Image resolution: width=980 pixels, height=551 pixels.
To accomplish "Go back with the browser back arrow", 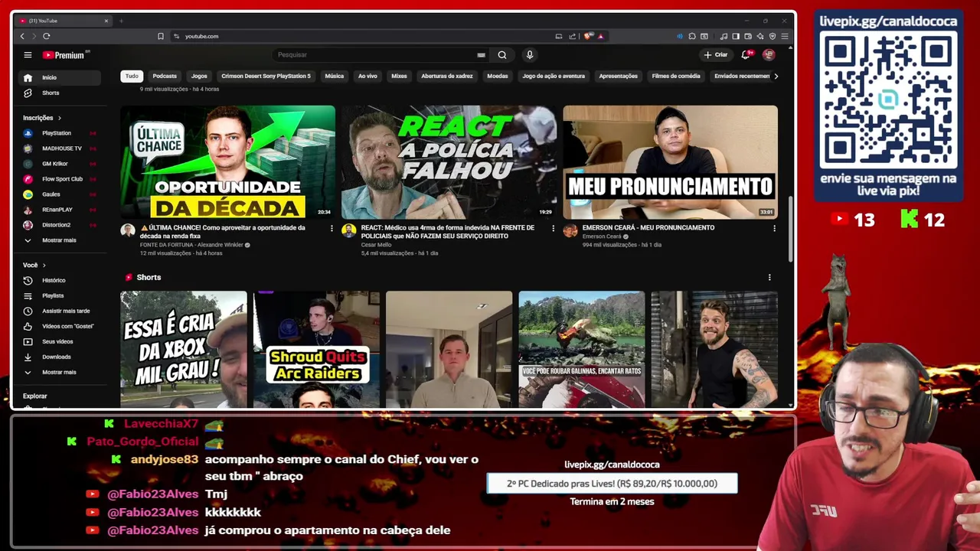I will point(22,36).
